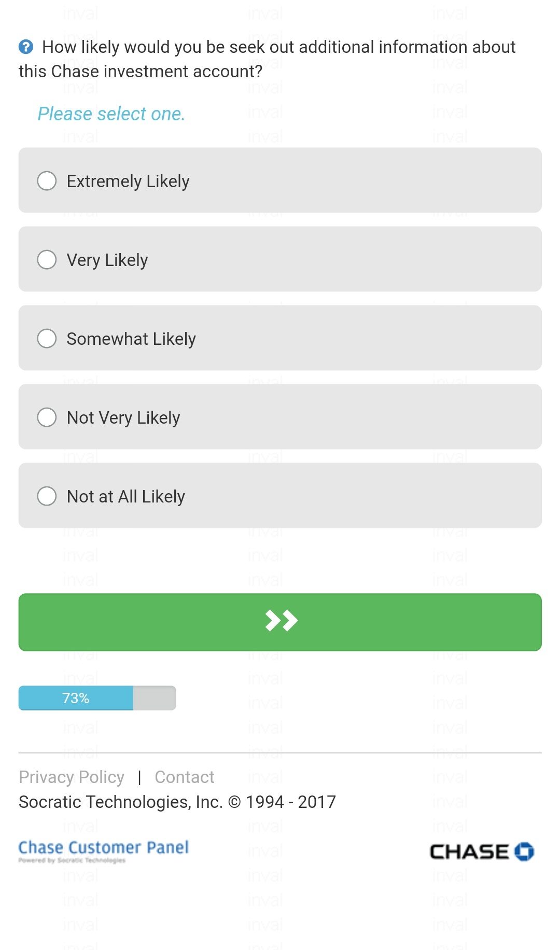Click the Chase octagon logo icon

[524, 851]
